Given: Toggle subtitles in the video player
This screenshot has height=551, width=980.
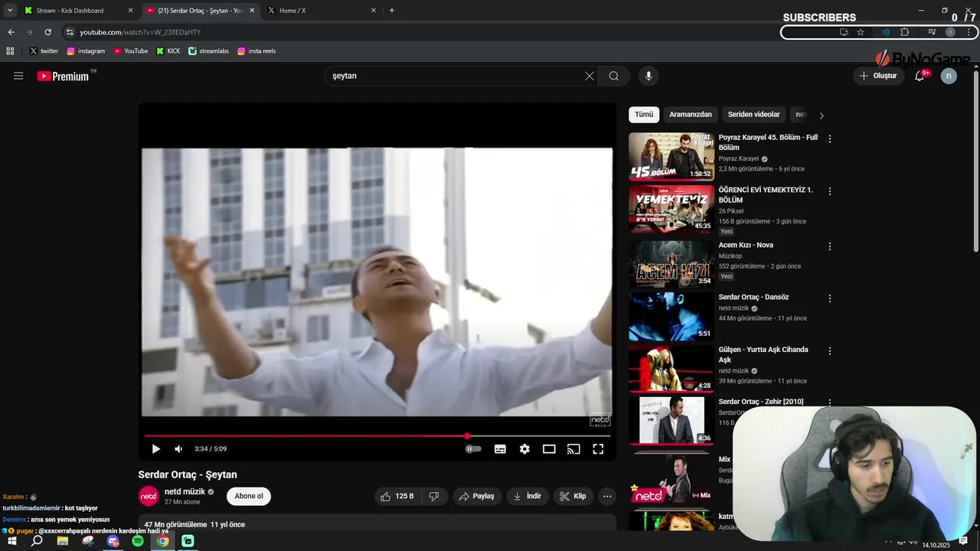Looking at the screenshot, I should [x=500, y=449].
